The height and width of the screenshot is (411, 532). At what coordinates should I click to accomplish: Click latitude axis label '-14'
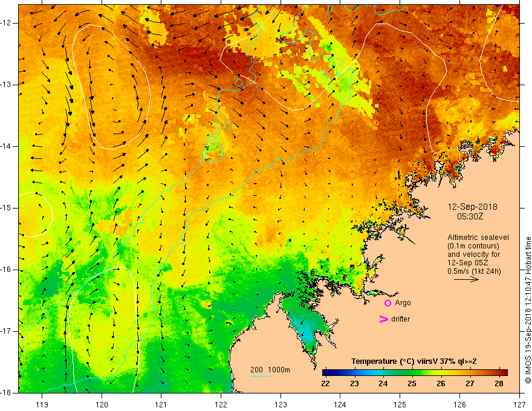6,146
